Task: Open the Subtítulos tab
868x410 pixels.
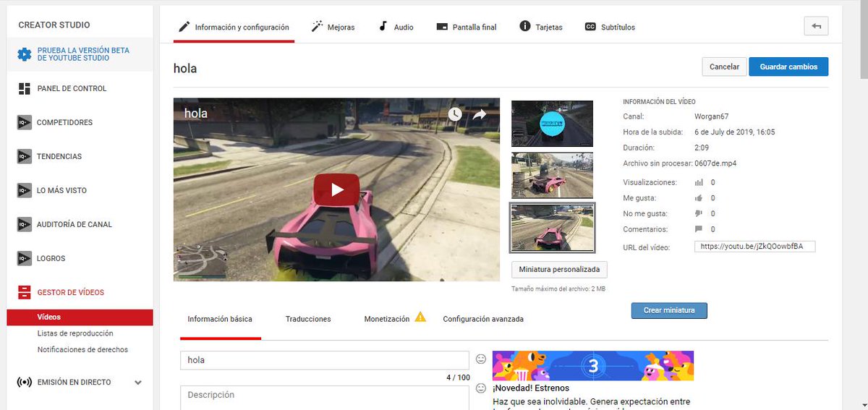Action: click(610, 27)
